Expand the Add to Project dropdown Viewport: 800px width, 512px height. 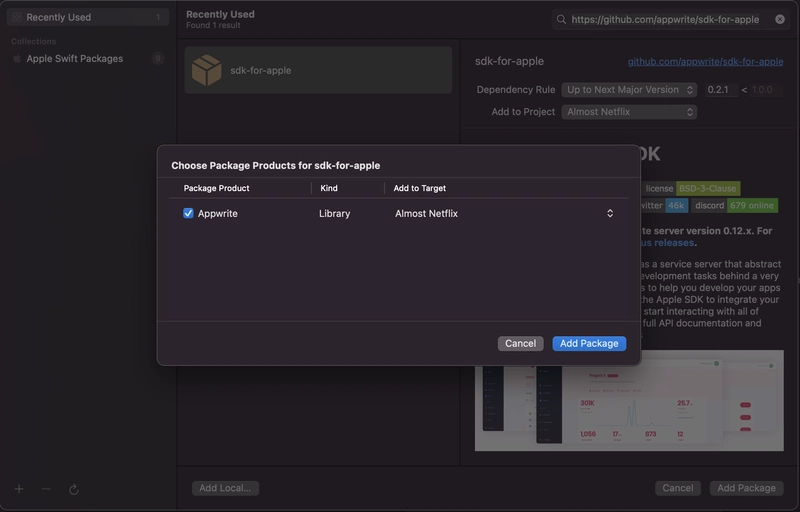click(629, 112)
